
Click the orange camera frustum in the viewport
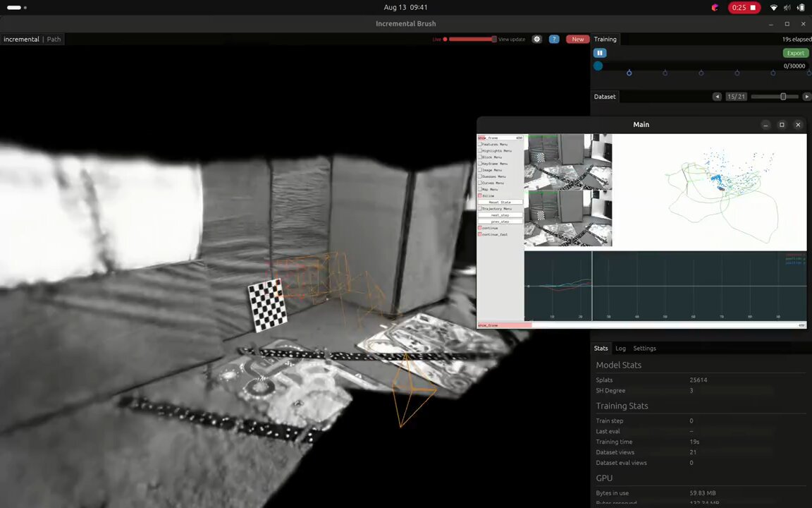pos(412,389)
